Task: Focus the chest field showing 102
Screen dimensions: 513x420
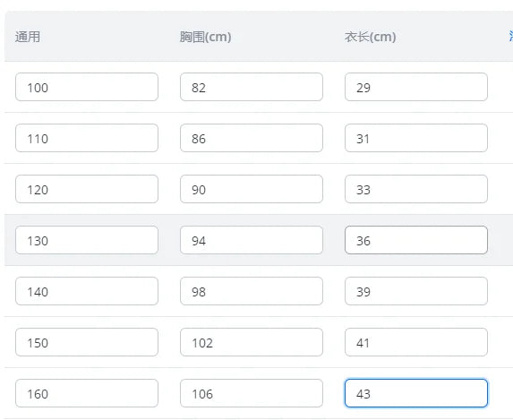Action: pyautogui.click(x=252, y=342)
